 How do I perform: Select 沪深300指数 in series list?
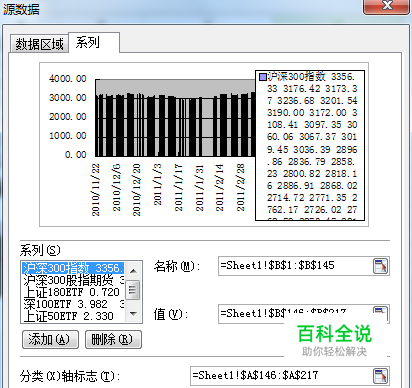[73, 268]
